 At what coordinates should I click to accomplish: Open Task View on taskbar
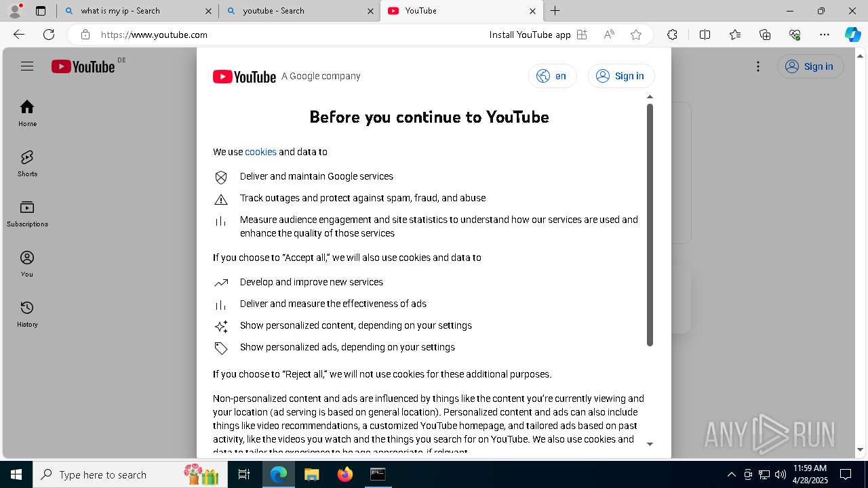244,474
